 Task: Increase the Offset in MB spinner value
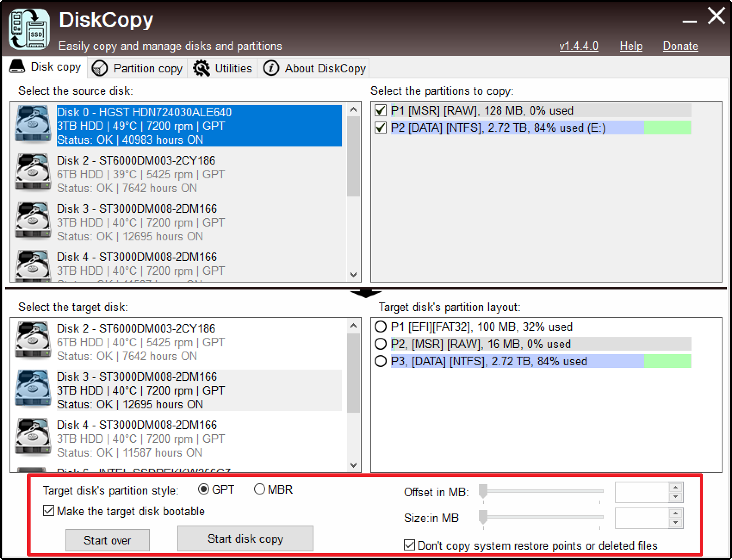(x=676, y=488)
